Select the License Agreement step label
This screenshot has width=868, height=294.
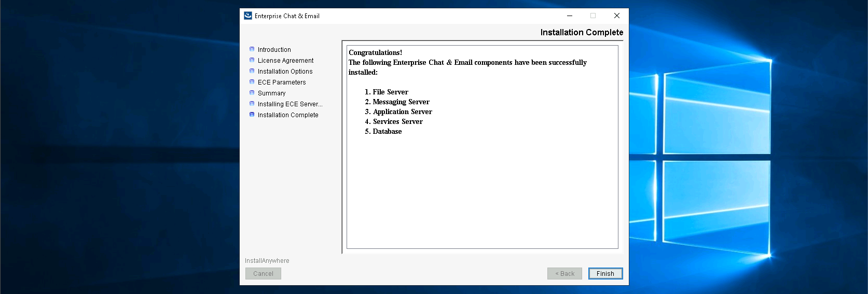285,61
